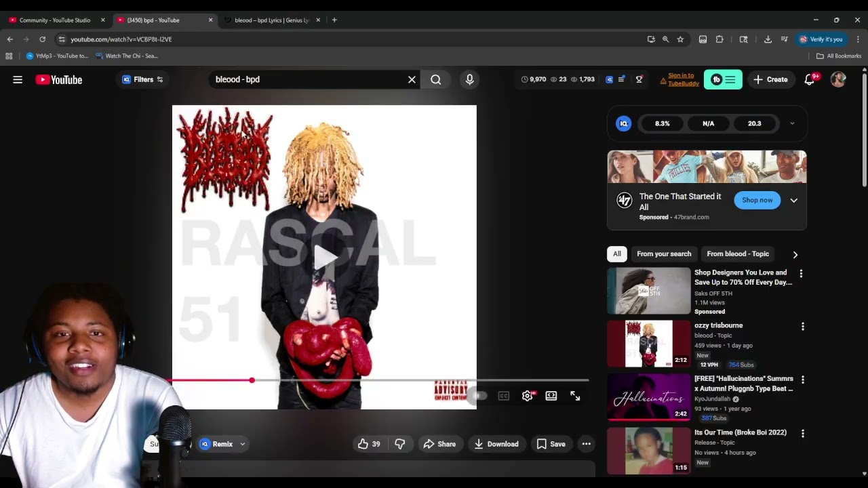Open a new browser tab
Screen dimensions: 868x488
[x=334, y=20]
